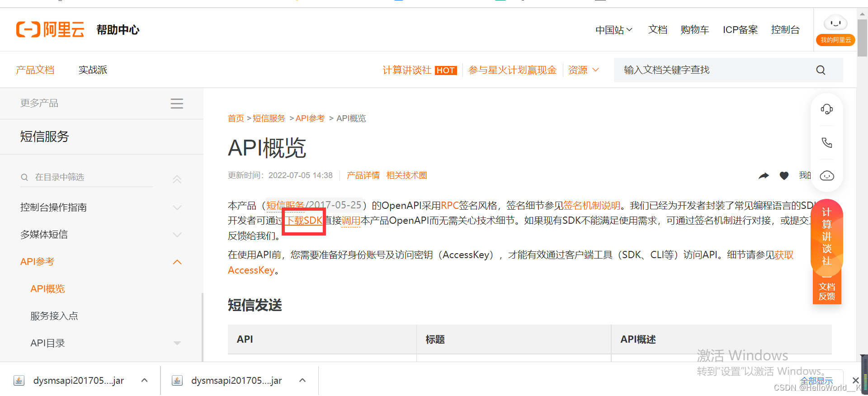Click the first dysmsapi jar file icon
This screenshot has height=396, width=868.
(x=19, y=381)
